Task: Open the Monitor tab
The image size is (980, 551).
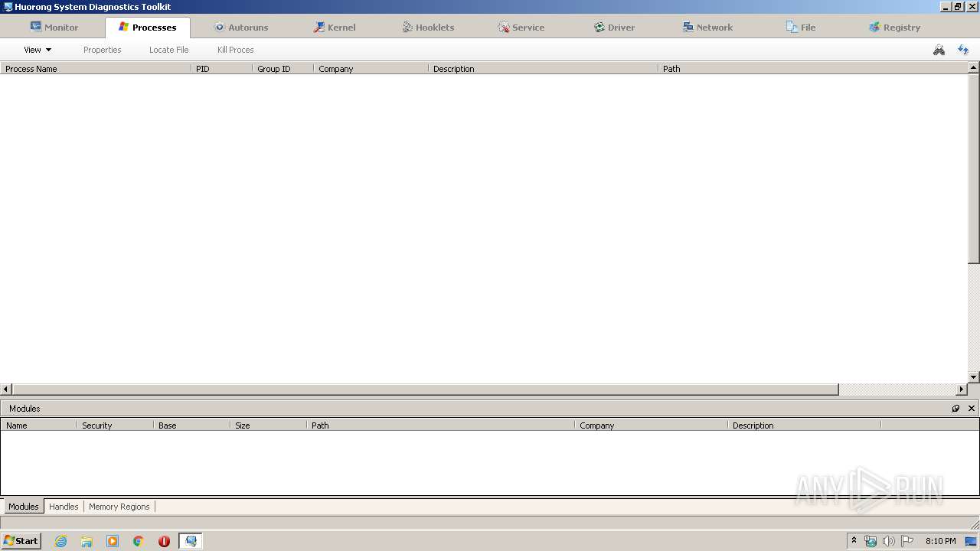Action: [54, 27]
